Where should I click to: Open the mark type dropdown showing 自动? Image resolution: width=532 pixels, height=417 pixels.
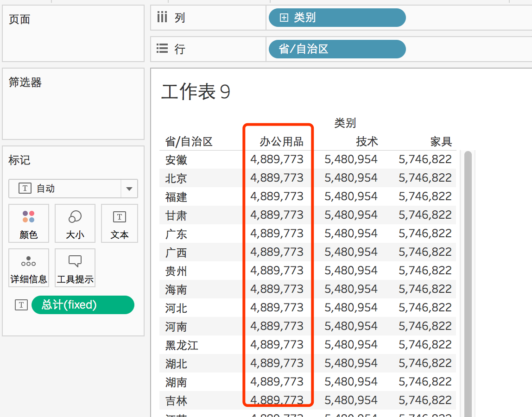click(73, 188)
